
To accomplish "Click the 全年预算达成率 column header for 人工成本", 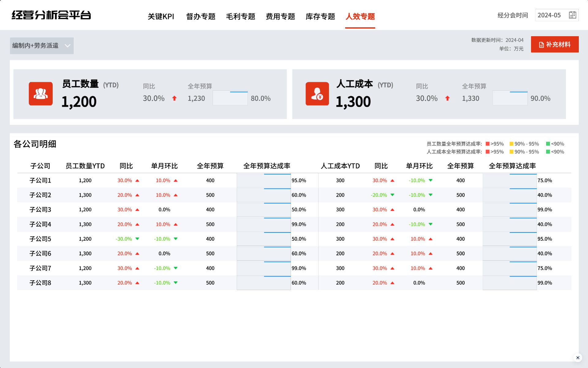I will click(x=512, y=166).
